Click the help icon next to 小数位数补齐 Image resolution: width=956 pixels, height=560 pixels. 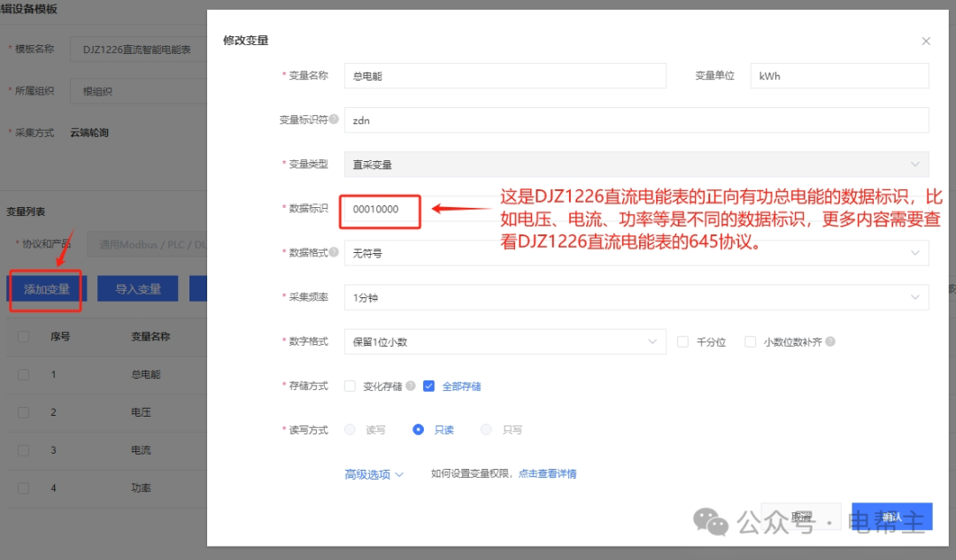pos(829,342)
